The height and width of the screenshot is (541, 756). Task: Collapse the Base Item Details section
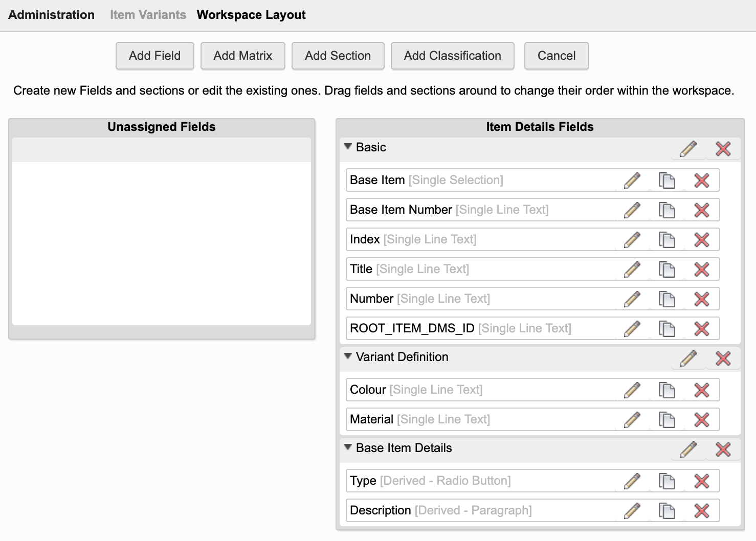click(x=348, y=447)
